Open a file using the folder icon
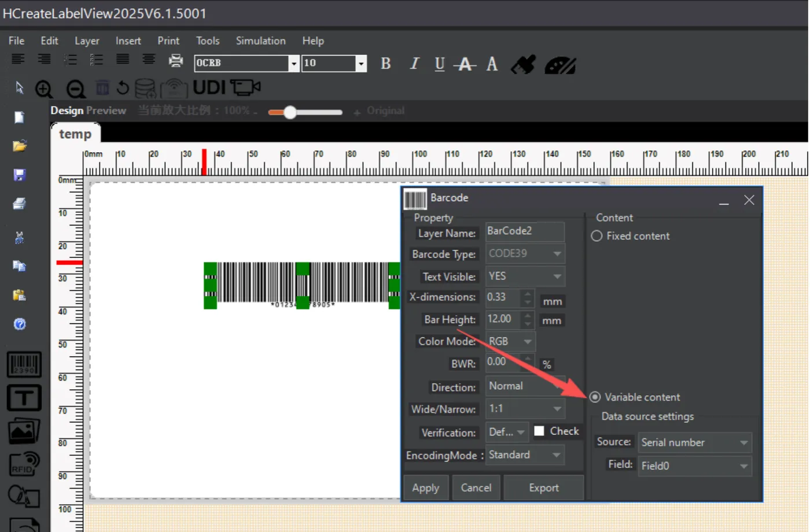810x532 pixels. click(x=20, y=146)
